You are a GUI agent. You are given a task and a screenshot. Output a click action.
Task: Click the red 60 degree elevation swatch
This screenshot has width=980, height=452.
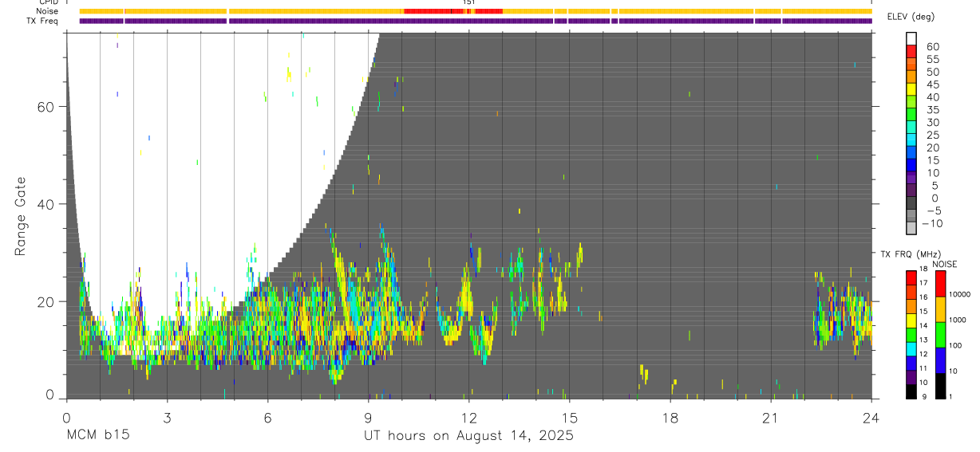click(911, 53)
